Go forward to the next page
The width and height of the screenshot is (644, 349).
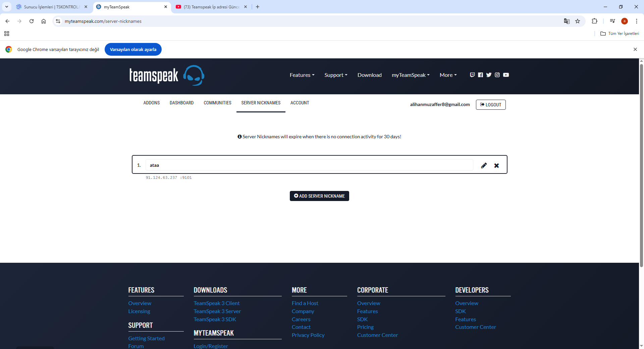(x=19, y=21)
